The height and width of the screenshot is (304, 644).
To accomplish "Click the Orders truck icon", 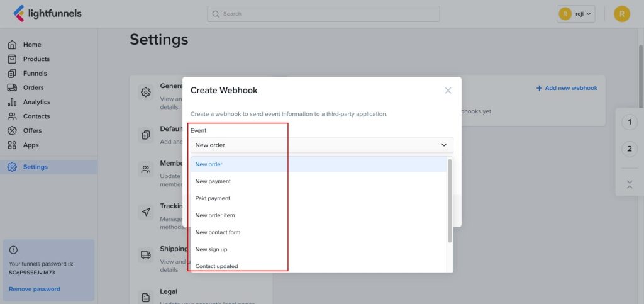I will coord(13,87).
